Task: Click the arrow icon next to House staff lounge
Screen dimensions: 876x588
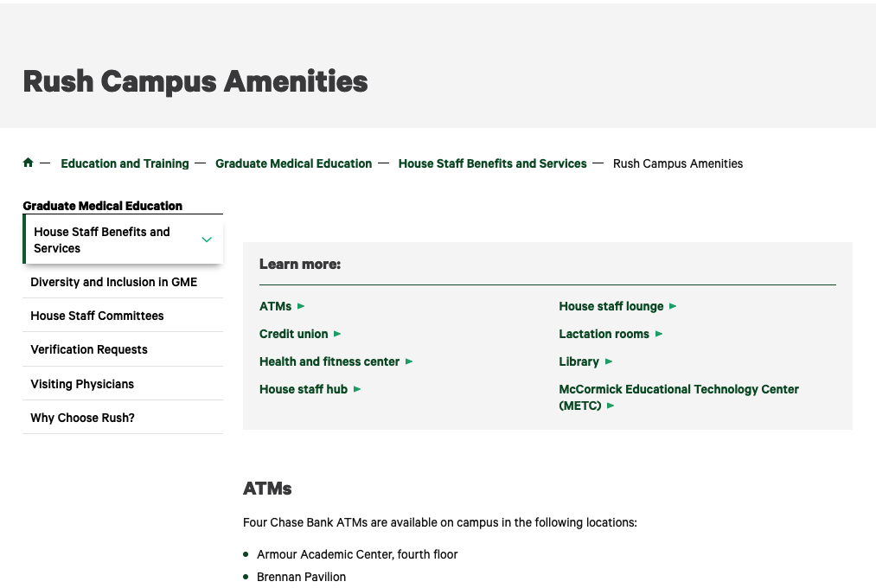Action: (x=673, y=306)
